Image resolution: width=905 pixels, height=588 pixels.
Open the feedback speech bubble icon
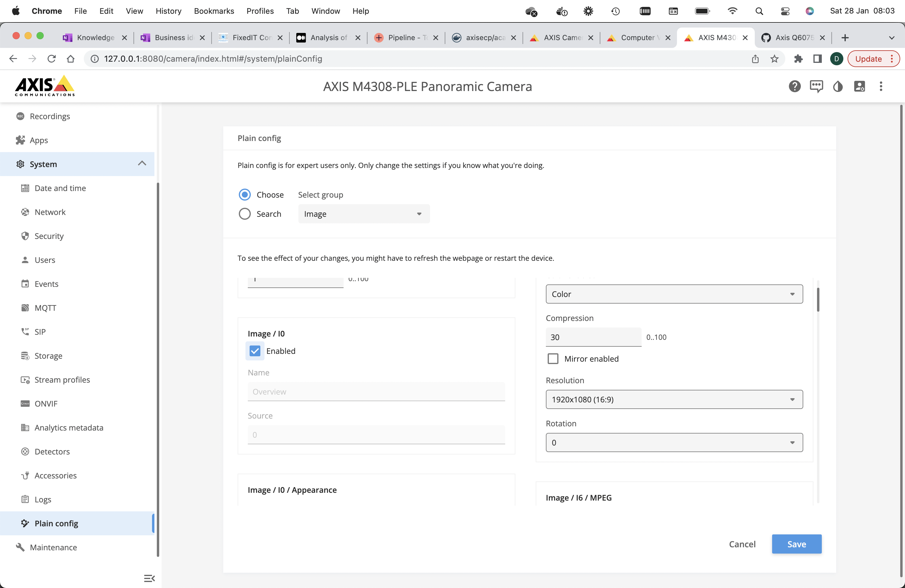coord(816,86)
